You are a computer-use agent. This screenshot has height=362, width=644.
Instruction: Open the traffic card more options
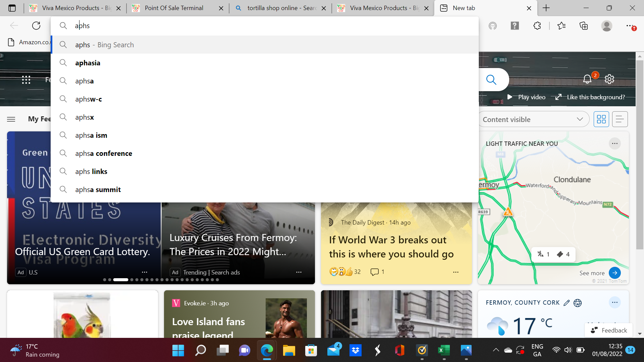click(614, 143)
